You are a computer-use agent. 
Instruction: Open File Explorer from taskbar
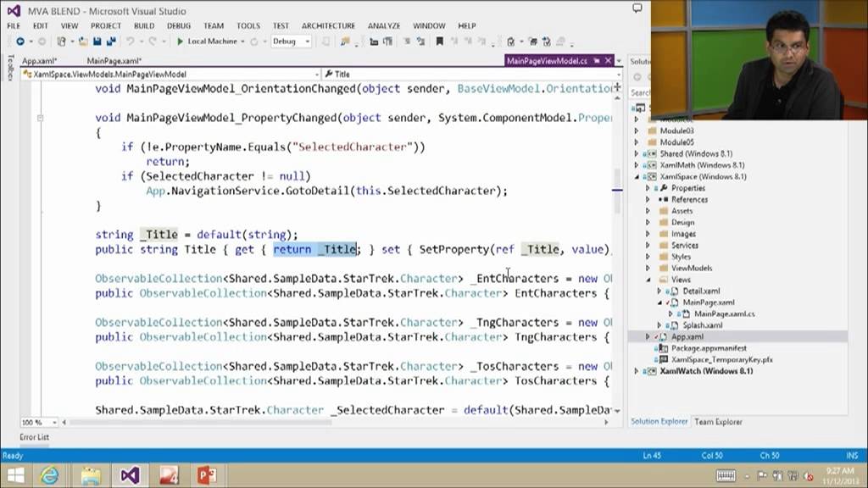(x=90, y=475)
